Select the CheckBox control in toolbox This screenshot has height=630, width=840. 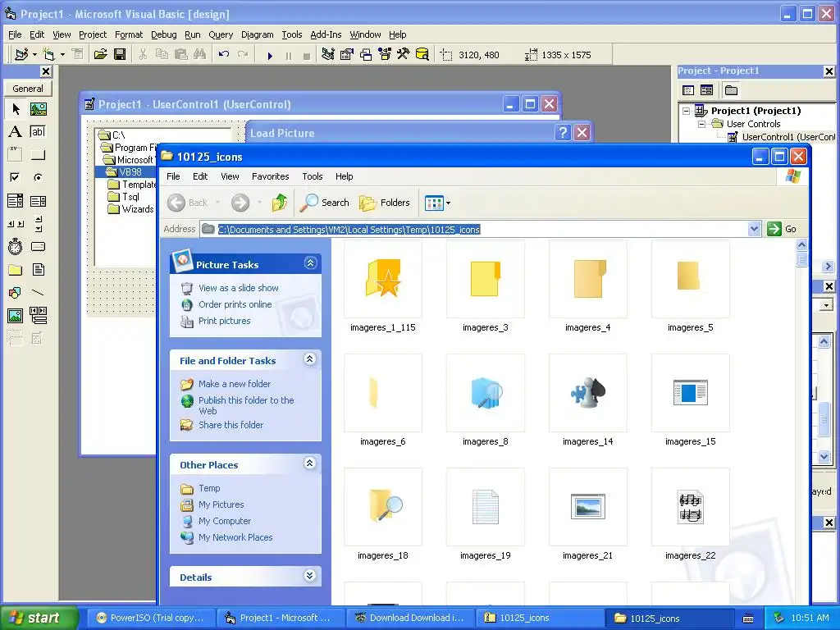tap(15, 177)
